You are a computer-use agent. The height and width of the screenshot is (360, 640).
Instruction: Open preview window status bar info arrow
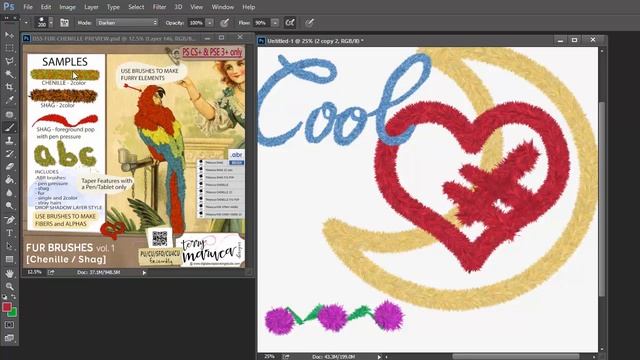pos(144,273)
